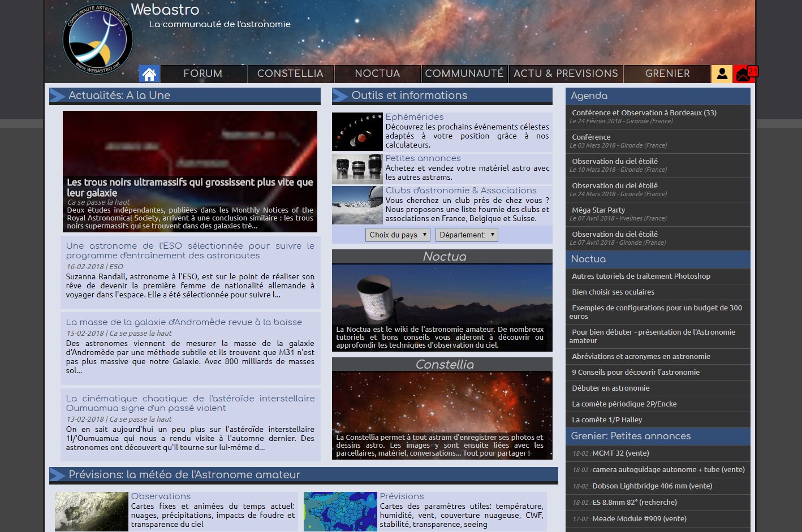Open 'Clubs d'astronomie & Associations' link
This screenshot has width=802, height=532.
461,191
